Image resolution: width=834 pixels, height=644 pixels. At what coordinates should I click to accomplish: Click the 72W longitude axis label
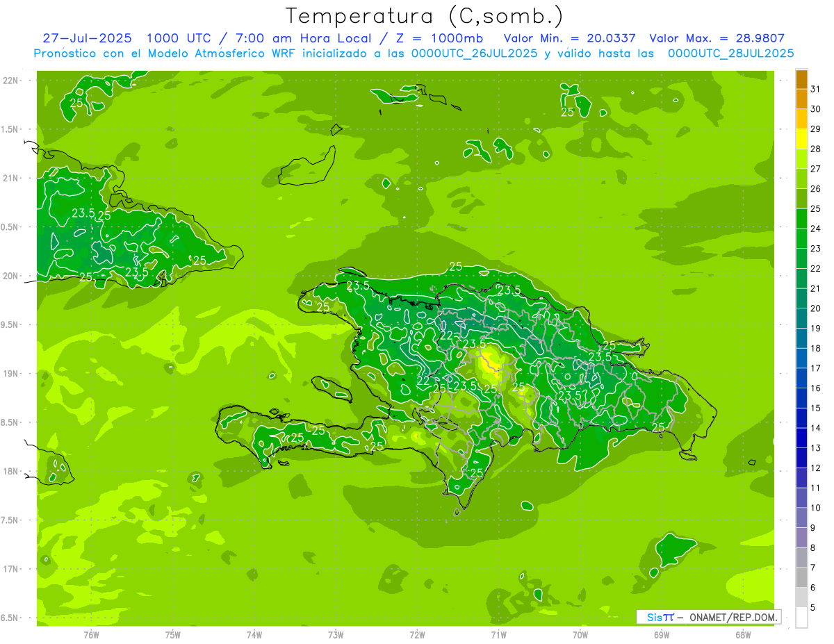[x=418, y=635]
